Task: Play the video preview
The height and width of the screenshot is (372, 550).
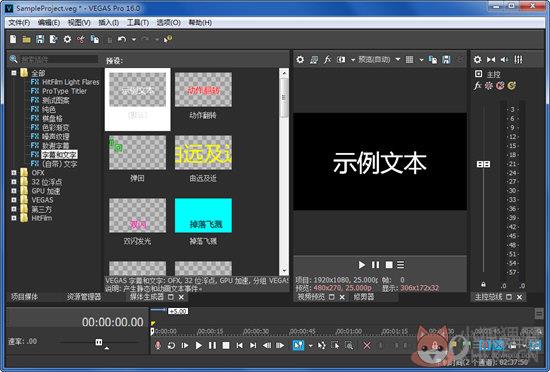Action: pyautogui.click(x=362, y=265)
